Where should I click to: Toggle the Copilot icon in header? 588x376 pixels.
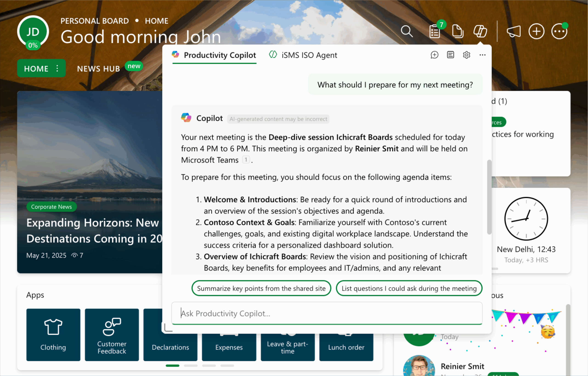[x=480, y=31]
